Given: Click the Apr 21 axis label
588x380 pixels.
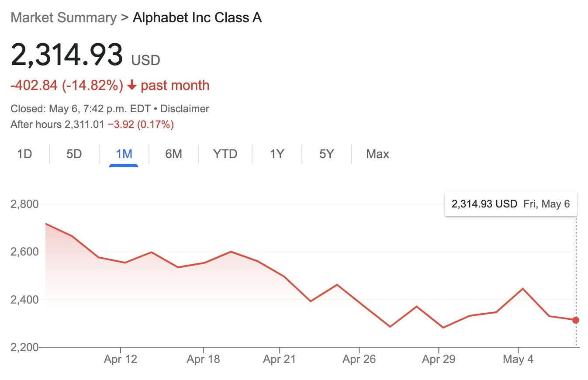Looking at the screenshot, I should click(x=279, y=359).
